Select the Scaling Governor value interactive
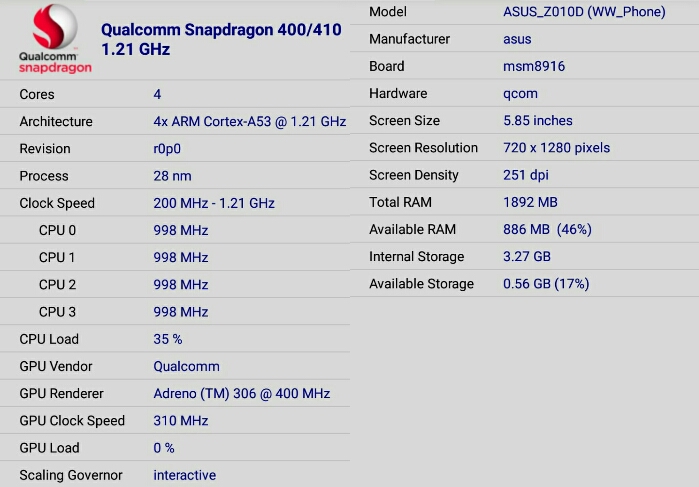 tap(185, 475)
